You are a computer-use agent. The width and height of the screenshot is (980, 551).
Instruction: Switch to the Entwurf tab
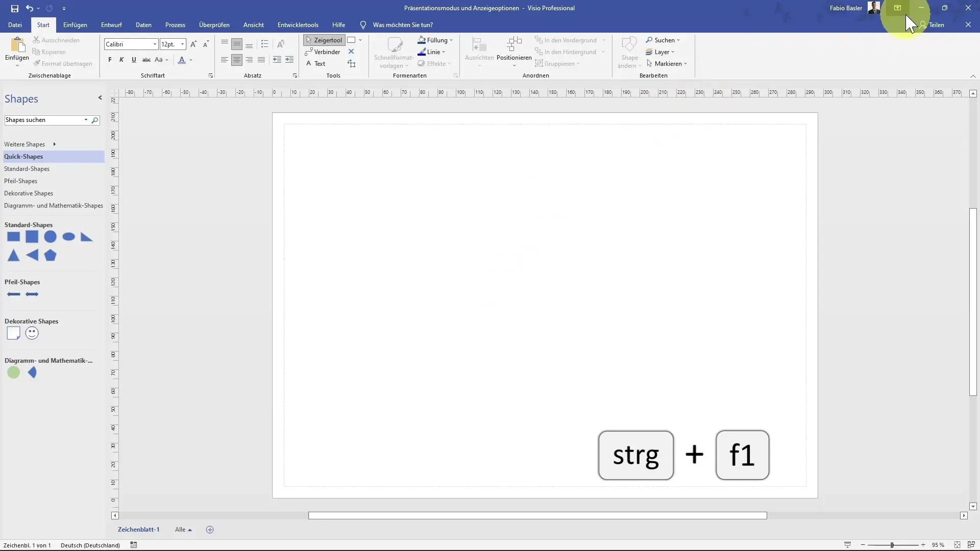coord(111,25)
